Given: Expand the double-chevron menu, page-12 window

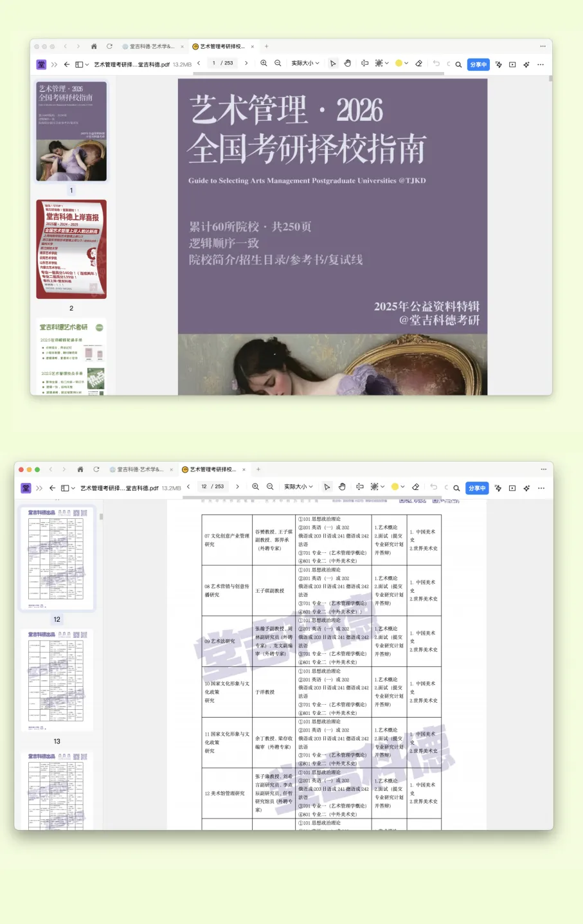Looking at the screenshot, I should 39,488.
